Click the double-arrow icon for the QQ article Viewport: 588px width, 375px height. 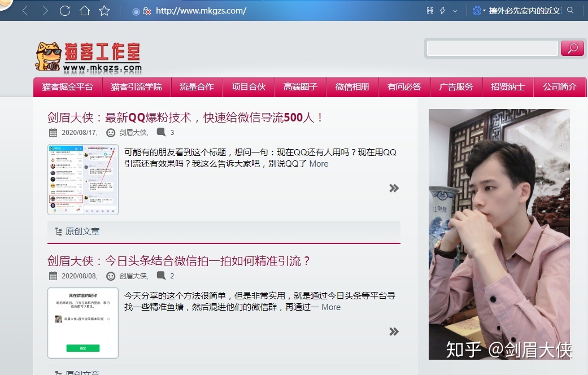(x=394, y=188)
